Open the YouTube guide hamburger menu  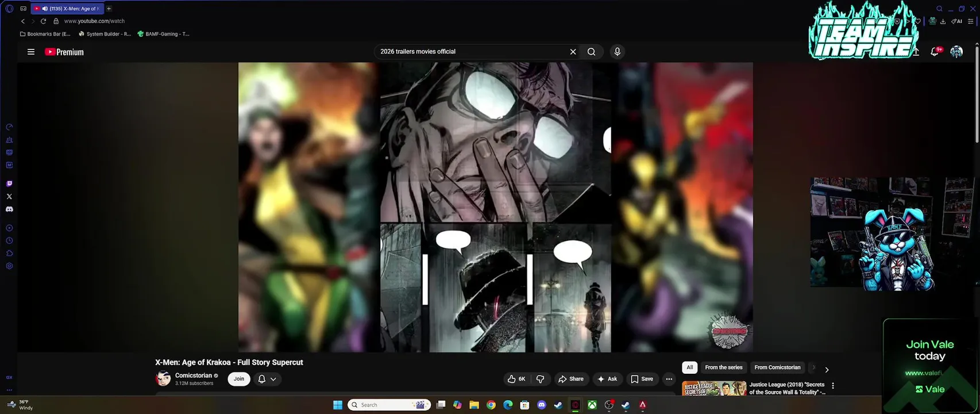click(x=31, y=52)
